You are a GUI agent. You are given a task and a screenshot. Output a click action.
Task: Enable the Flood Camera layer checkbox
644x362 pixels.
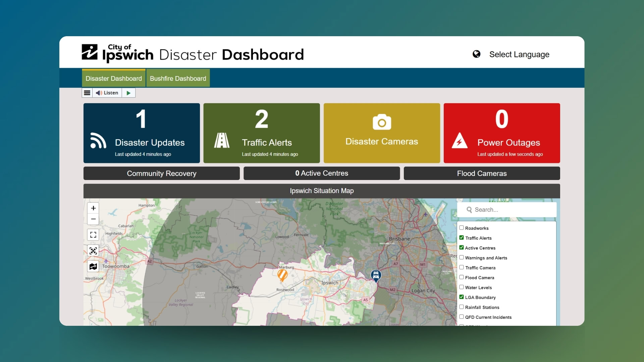462,277
